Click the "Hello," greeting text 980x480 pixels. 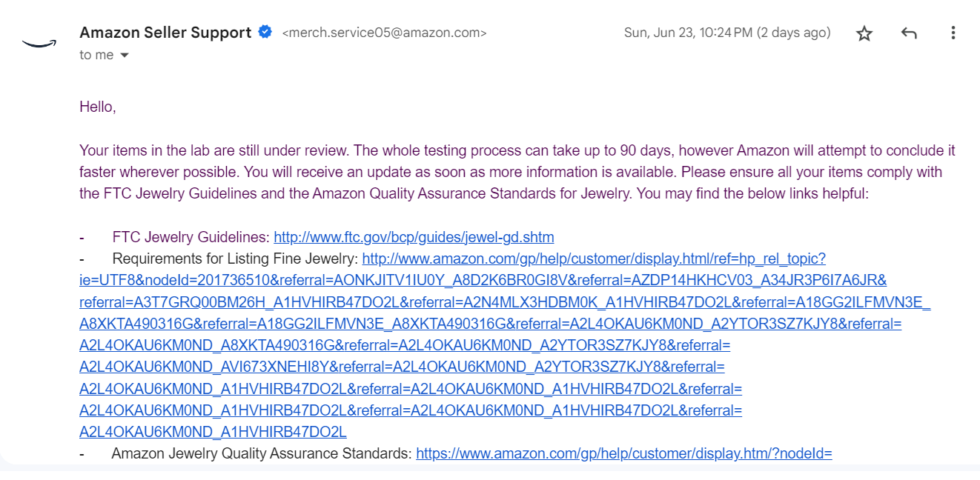98,107
